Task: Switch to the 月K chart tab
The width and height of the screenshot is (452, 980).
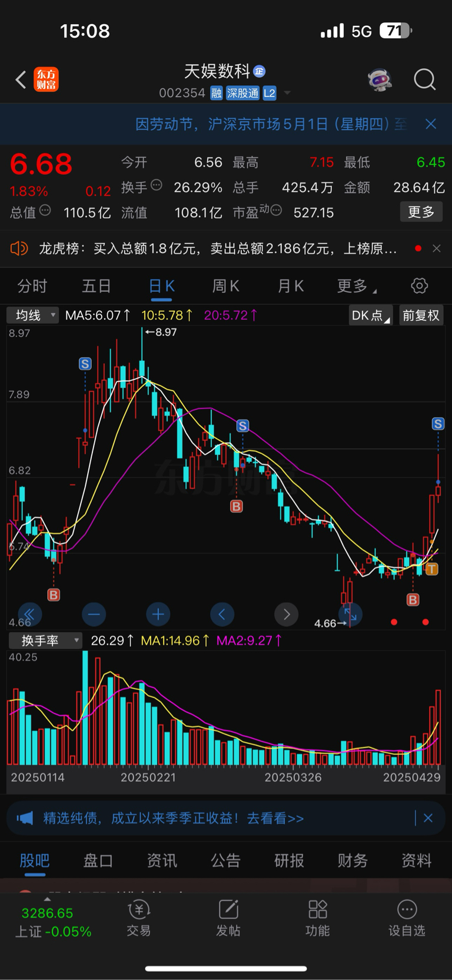Action: (291, 286)
